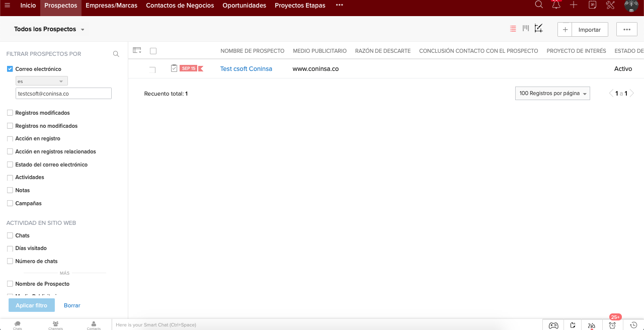Image resolution: width=644 pixels, height=330 pixels.
Task: Click the filter search magnifier icon
Action: click(116, 54)
